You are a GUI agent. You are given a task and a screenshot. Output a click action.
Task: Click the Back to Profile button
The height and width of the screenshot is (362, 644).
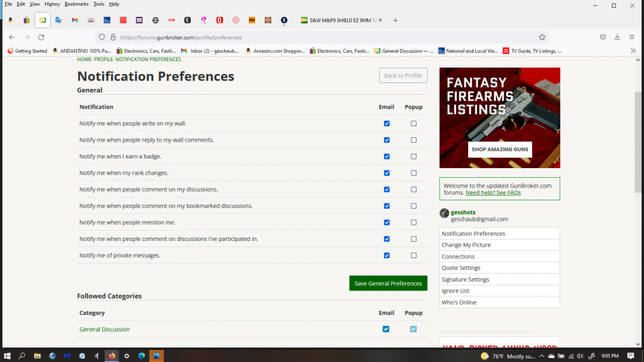pyautogui.click(x=403, y=75)
